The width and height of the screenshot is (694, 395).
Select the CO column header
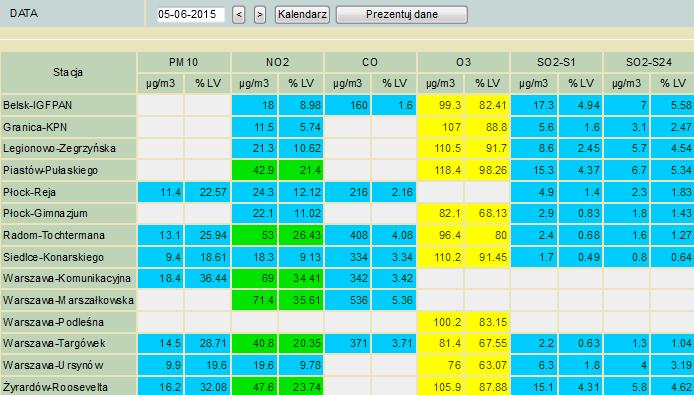pos(370,62)
